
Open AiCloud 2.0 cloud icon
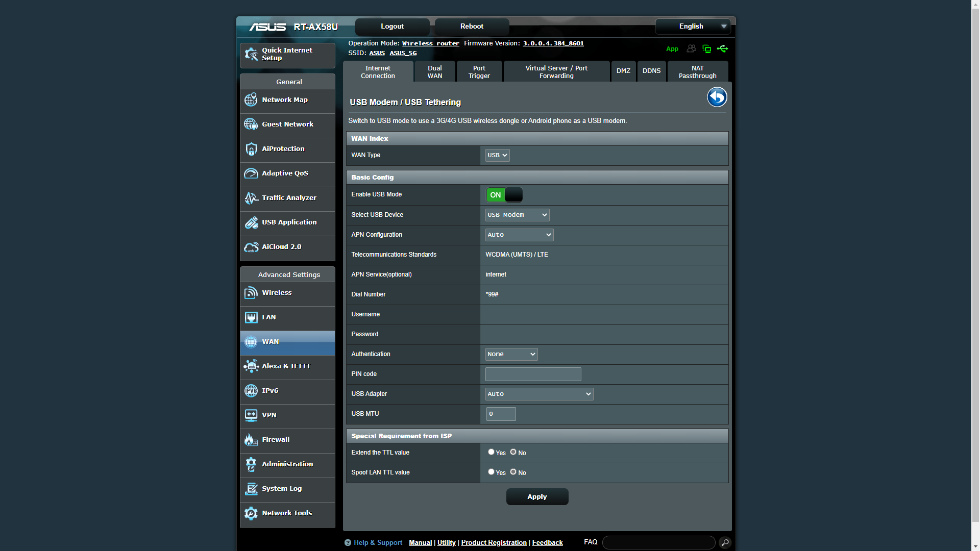tap(251, 247)
